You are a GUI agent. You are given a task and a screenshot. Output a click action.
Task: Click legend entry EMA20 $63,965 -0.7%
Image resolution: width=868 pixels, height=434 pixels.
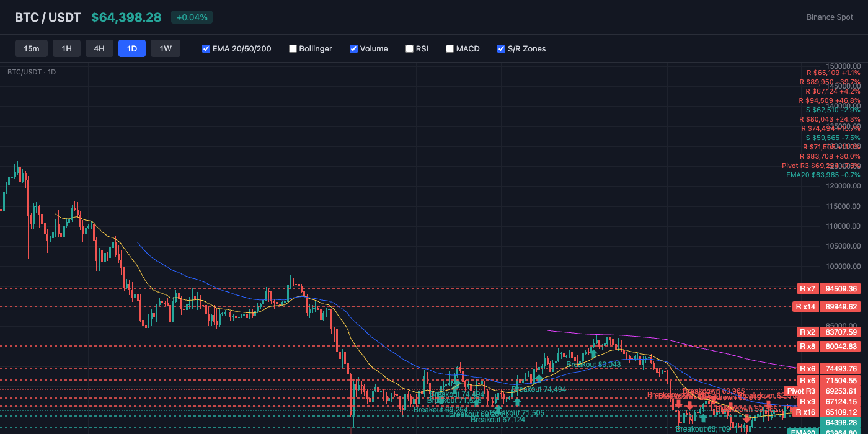[823, 175]
